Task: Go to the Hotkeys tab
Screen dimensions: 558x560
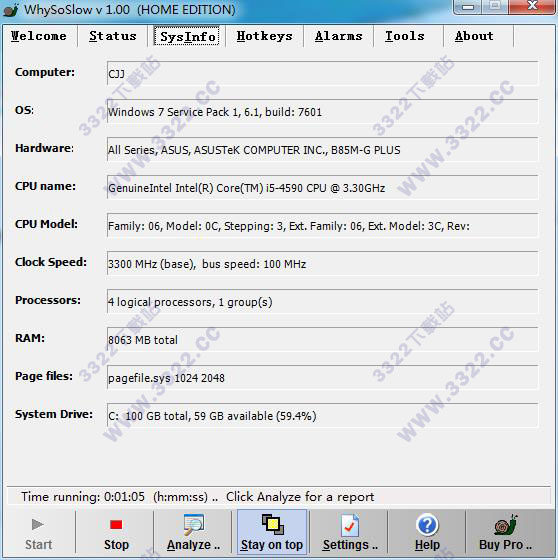Action: pos(264,36)
